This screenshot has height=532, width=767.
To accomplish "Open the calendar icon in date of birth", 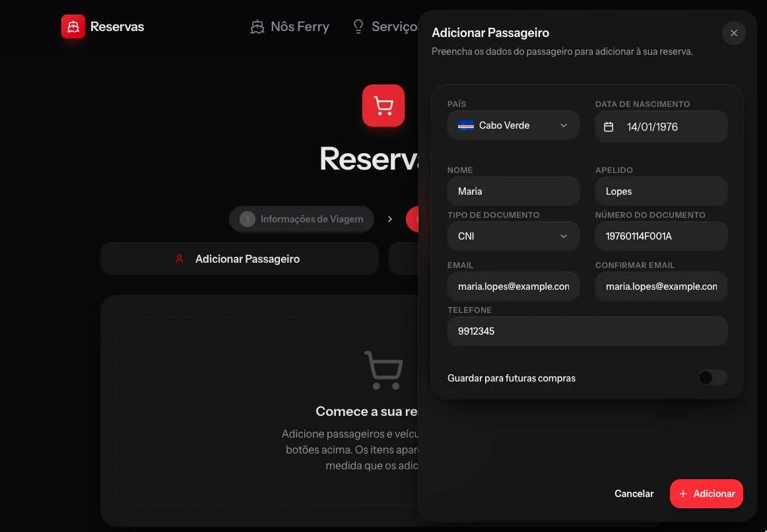I will [x=609, y=127].
